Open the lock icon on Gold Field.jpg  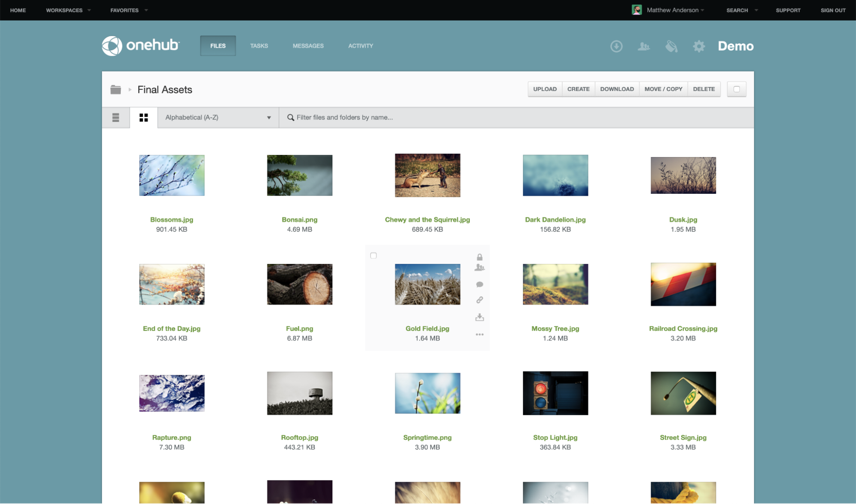[x=480, y=257]
